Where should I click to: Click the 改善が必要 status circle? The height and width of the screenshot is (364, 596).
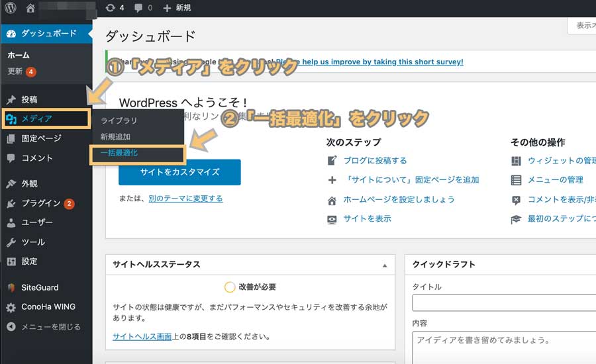(x=230, y=287)
